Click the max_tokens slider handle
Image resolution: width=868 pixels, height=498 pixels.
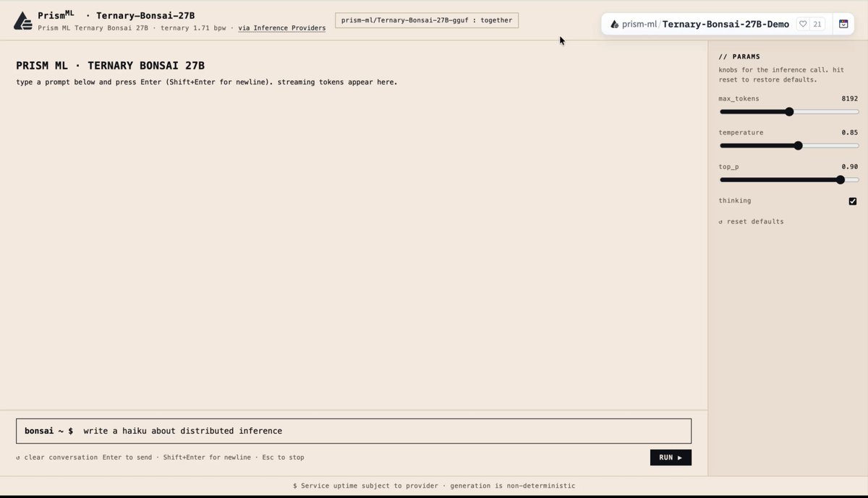789,111
